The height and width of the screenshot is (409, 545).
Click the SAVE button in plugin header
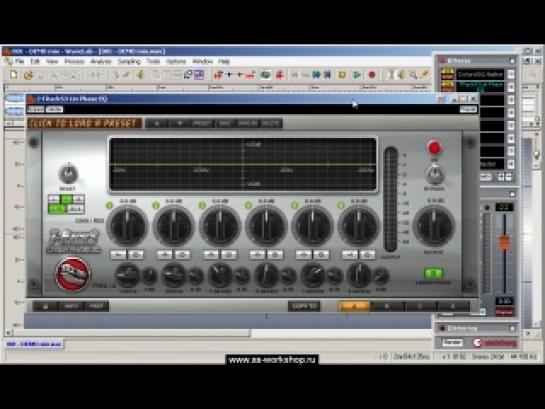225,123
